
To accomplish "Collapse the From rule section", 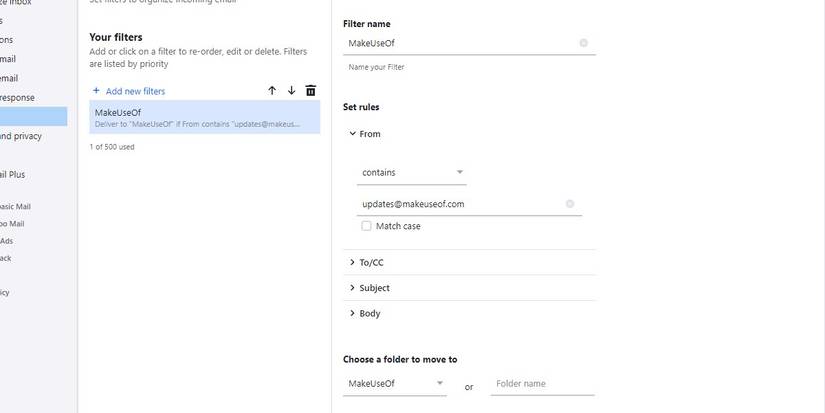I will click(x=353, y=134).
